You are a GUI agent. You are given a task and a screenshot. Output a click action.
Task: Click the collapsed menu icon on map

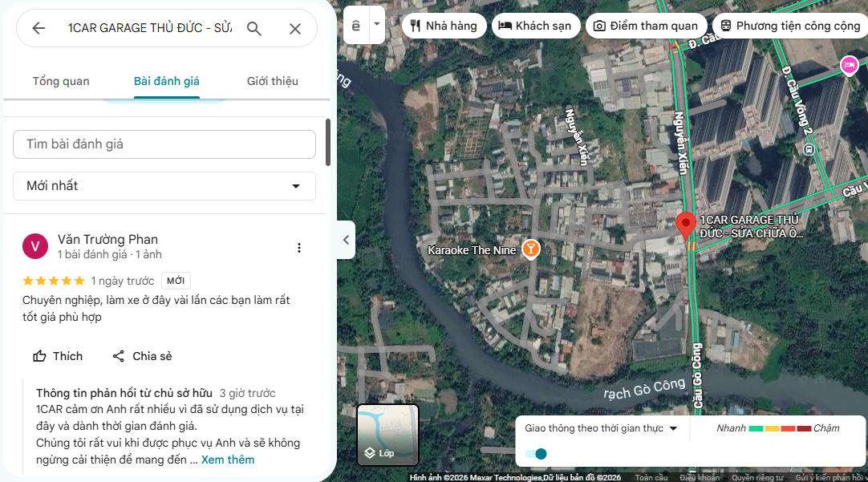356,26
